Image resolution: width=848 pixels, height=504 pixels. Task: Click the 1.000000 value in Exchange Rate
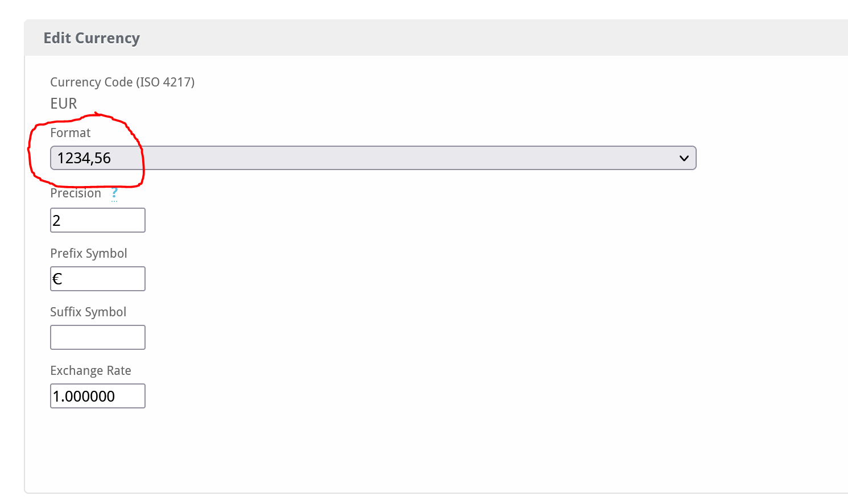[84, 396]
